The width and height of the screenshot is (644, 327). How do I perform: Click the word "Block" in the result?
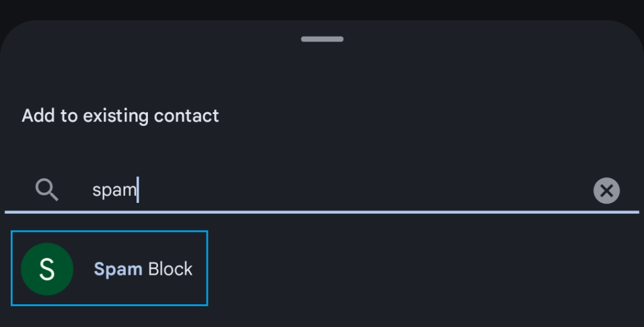tap(170, 269)
